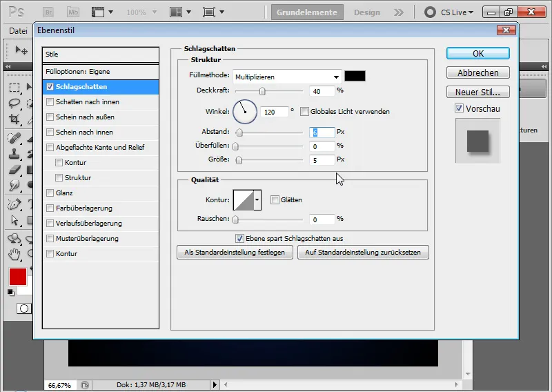The height and width of the screenshot is (392, 552).
Task: Open the Datei menu
Action: click(x=19, y=31)
